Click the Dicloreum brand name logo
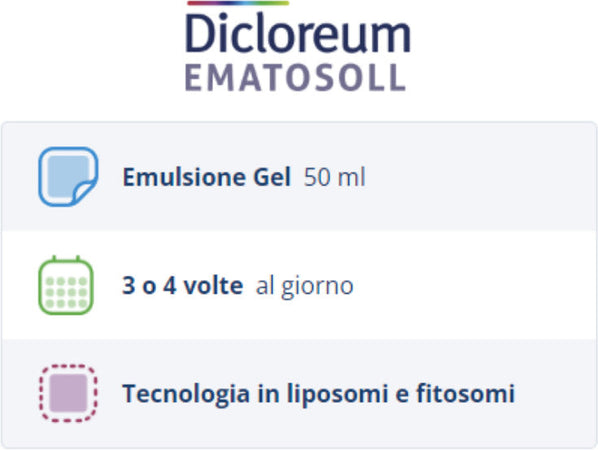598x450 pixels. point(298,33)
